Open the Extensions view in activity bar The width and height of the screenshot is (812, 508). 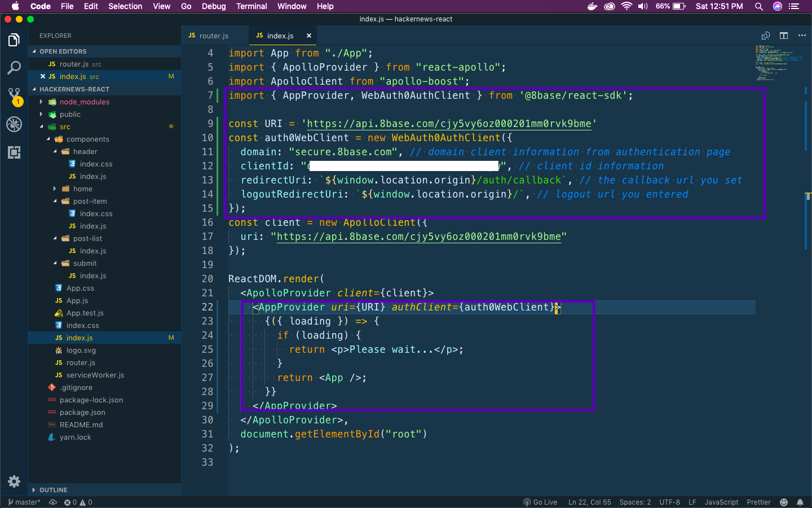[x=14, y=152]
